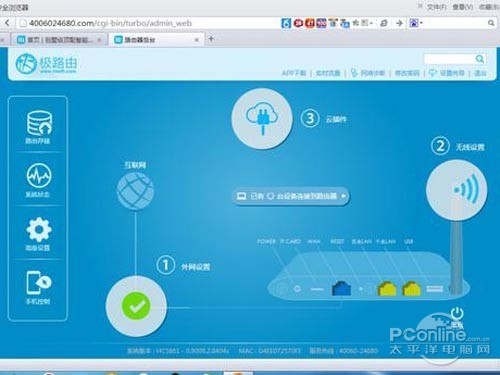
Task: Click the search magnifier in the header
Action: click(480, 59)
